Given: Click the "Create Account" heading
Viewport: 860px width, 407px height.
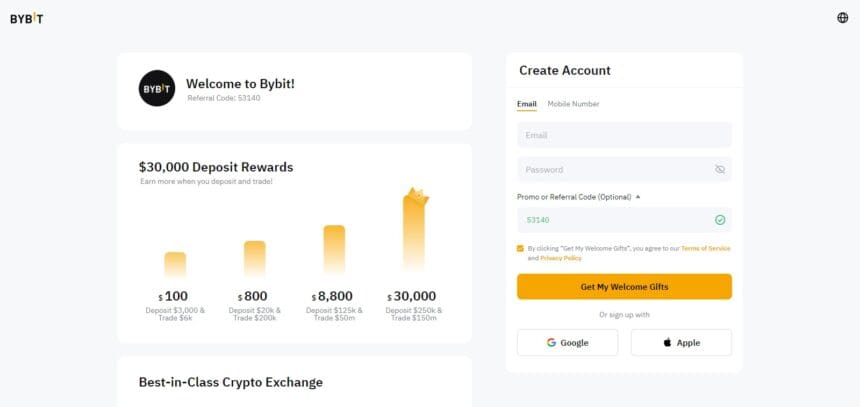Looking at the screenshot, I should coord(565,71).
